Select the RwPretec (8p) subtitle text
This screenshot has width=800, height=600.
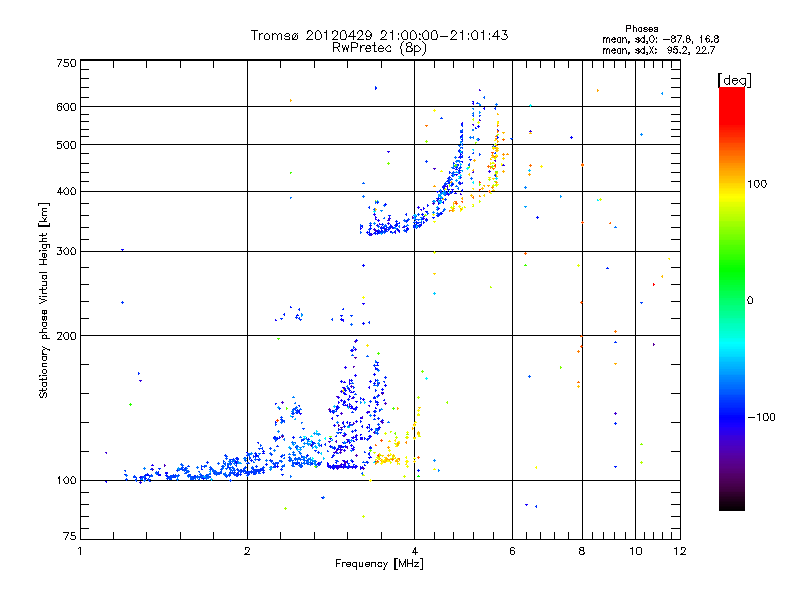(379, 47)
